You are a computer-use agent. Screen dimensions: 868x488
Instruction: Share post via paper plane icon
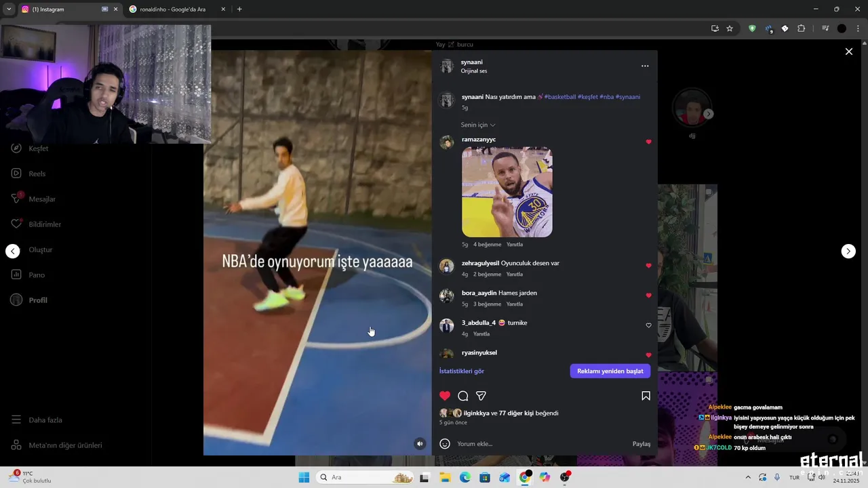pos(481,396)
